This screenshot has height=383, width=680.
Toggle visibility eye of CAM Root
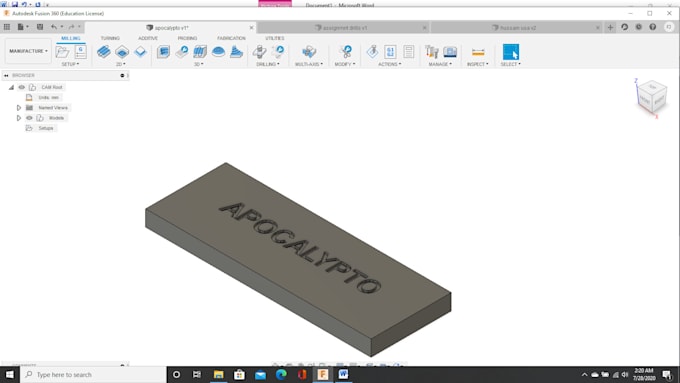22,87
